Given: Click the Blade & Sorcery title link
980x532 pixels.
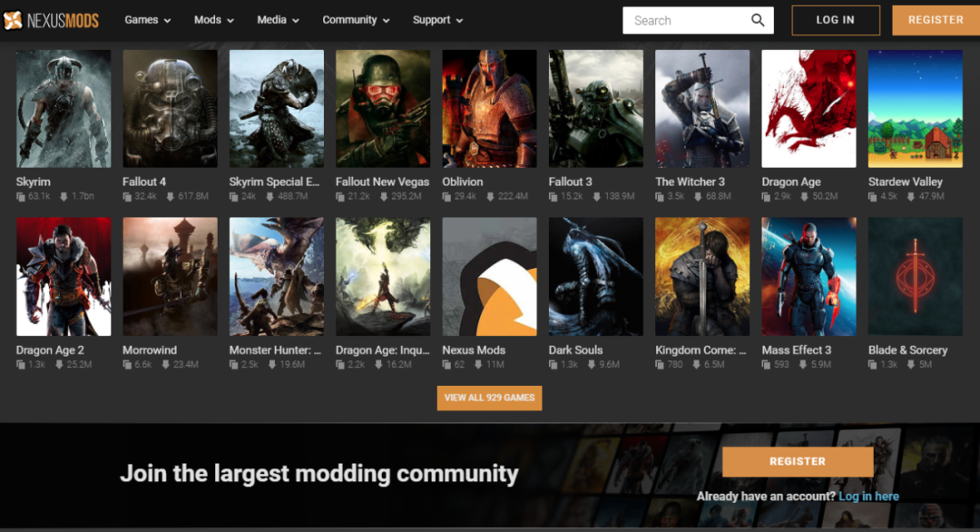Looking at the screenshot, I should click(x=907, y=350).
